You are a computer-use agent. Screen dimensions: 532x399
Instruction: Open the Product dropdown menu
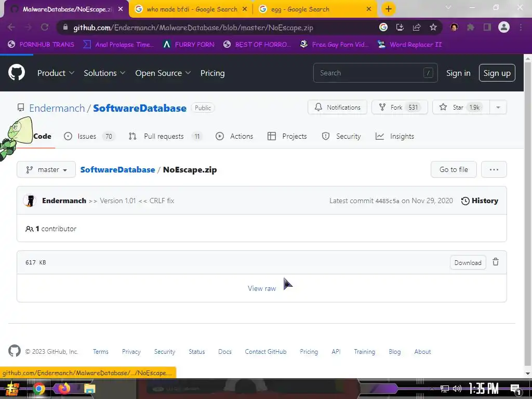(x=56, y=73)
